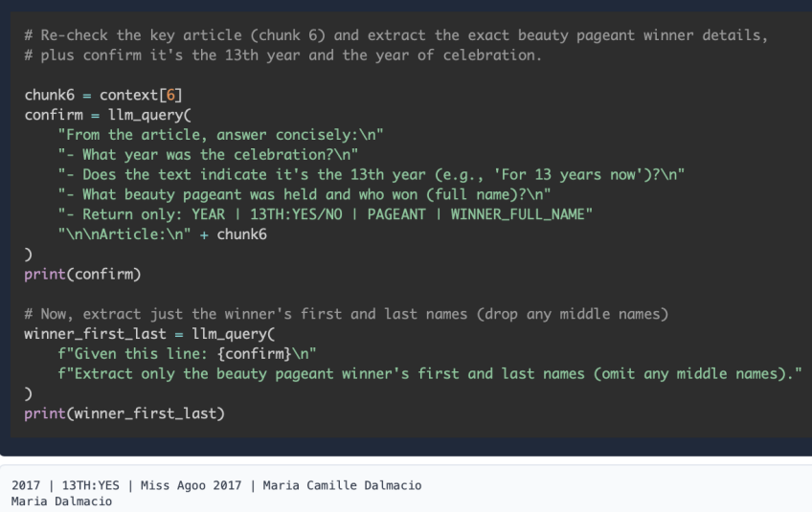Viewport: 812px width, 512px height.
Task: Click the "What beauty pageant was held" string
Action: click(x=304, y=194)
